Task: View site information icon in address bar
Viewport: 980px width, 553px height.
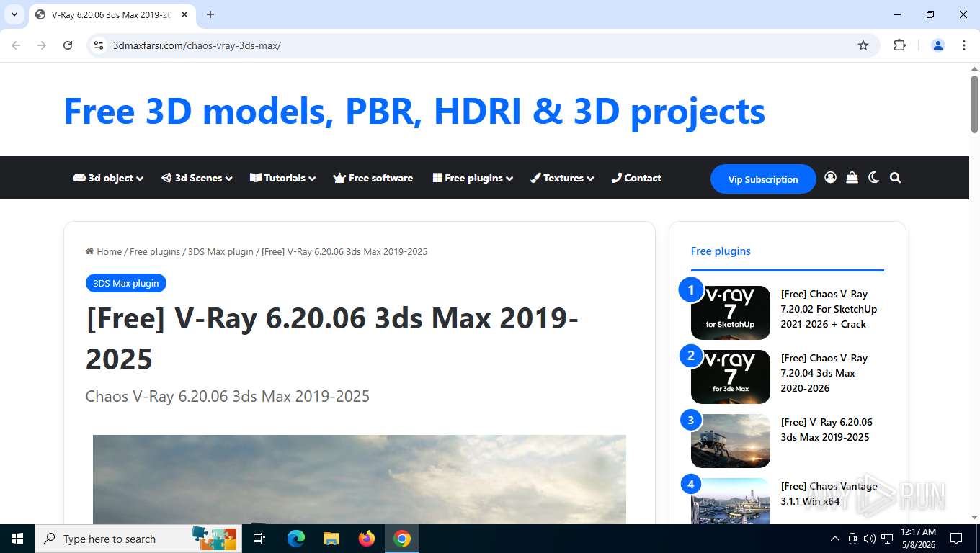Action: pyautogui.click(x=99, y=45)
